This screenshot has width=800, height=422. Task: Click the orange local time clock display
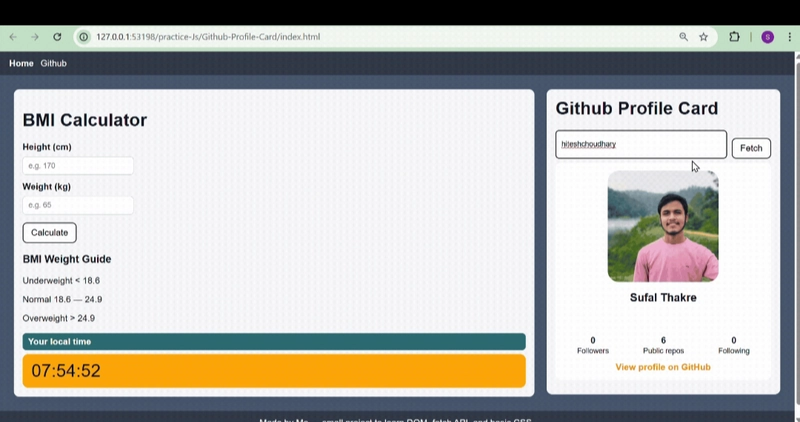coord(274,371)
